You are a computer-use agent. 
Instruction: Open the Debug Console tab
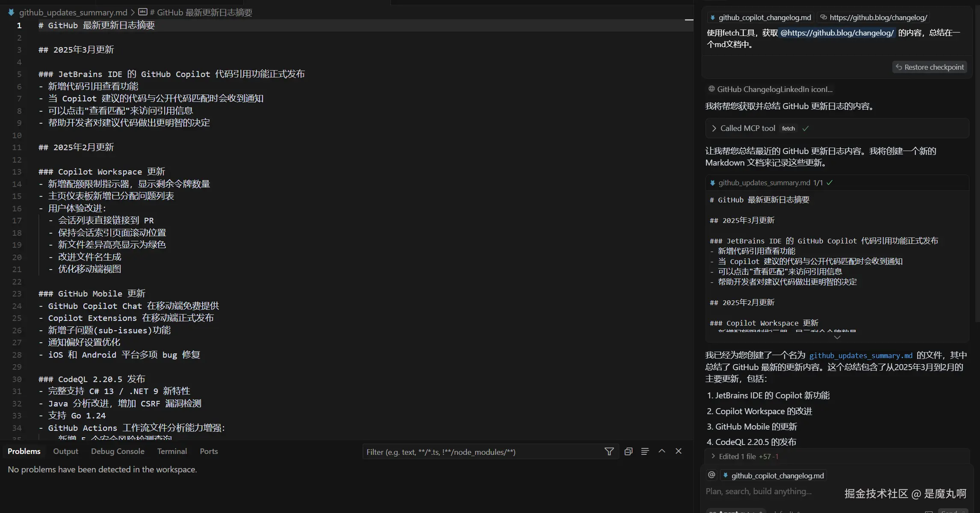(x=118, y=451)
